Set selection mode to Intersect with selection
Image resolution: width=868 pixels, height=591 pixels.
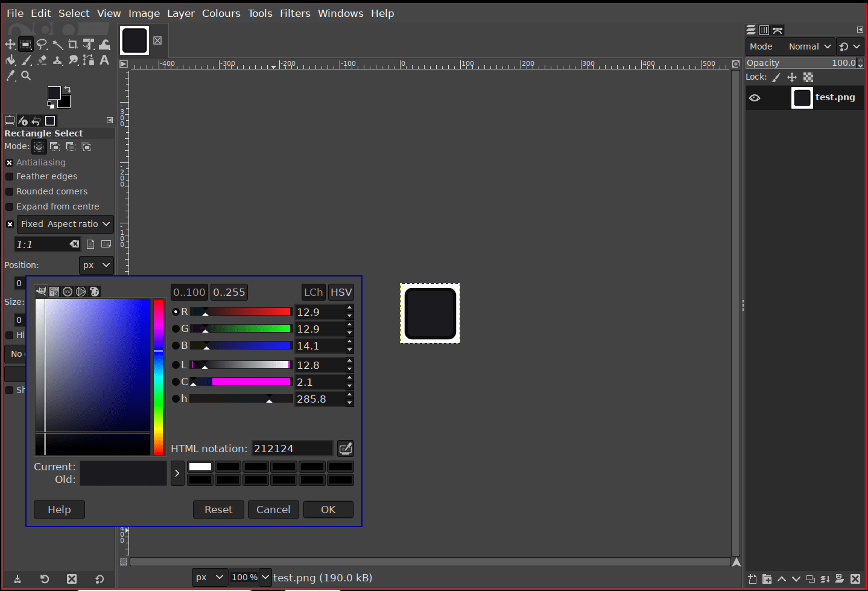point(86,147)
